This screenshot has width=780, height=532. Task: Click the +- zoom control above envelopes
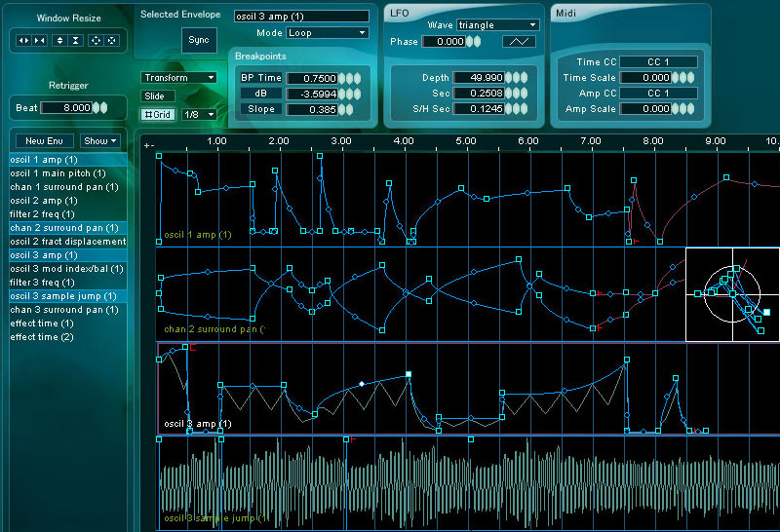coord(149,145)
